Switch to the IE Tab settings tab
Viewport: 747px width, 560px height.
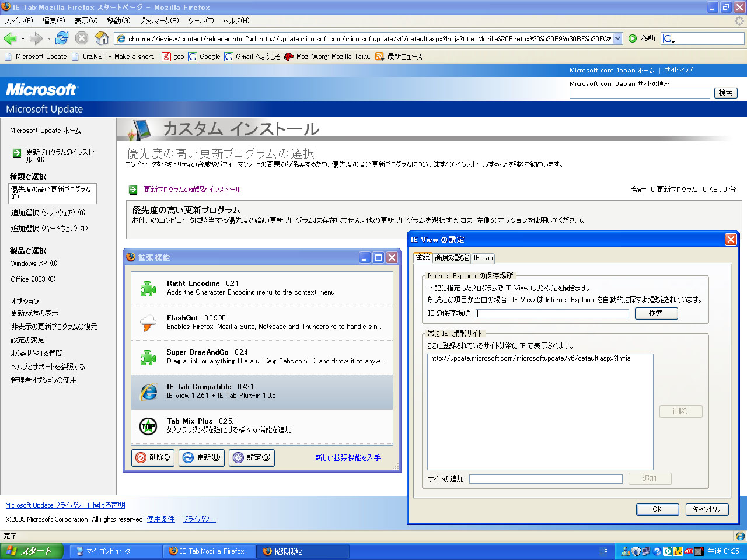(483, 258)
